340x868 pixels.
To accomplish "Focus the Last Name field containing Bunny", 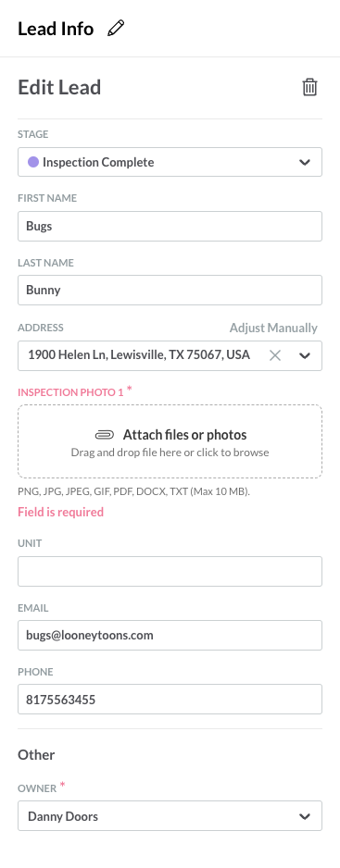I will (170, 290).
